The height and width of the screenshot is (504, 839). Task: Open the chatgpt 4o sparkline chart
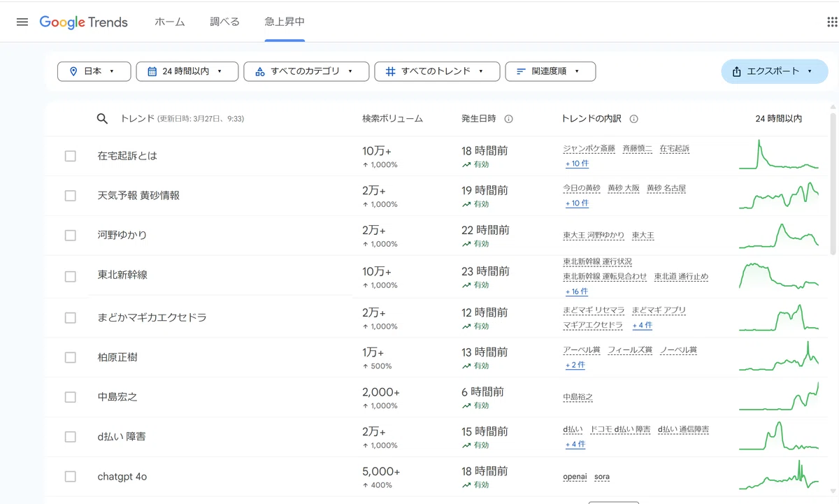[779, 475]
